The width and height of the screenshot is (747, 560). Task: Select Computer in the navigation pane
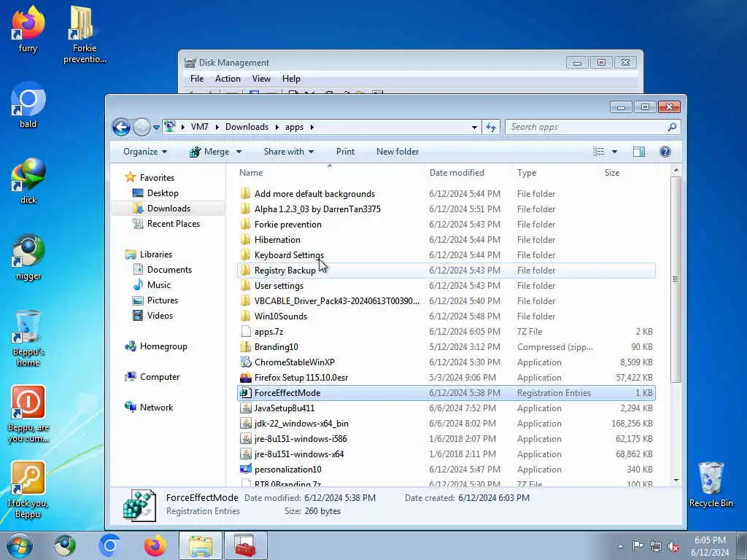click(x=160, y=377)
